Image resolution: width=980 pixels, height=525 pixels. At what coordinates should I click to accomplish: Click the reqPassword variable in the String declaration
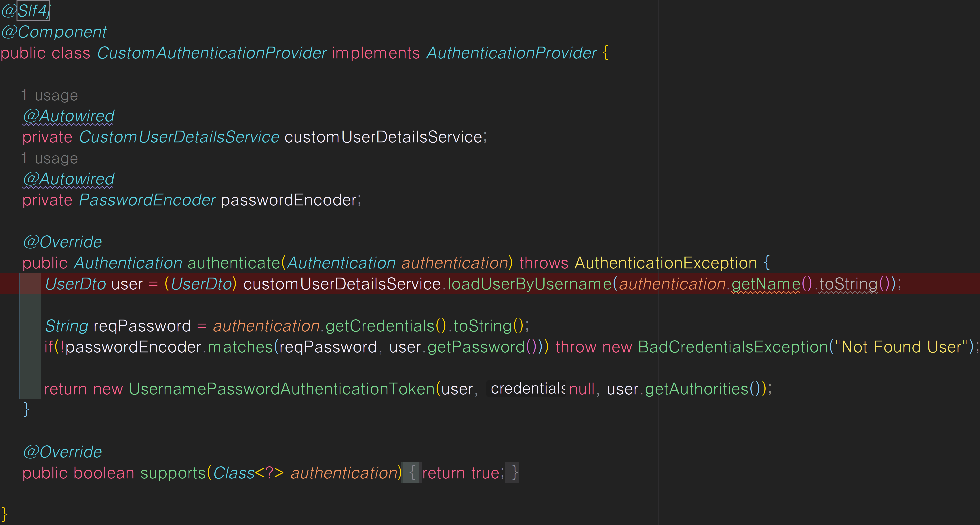tap(142, 326)
